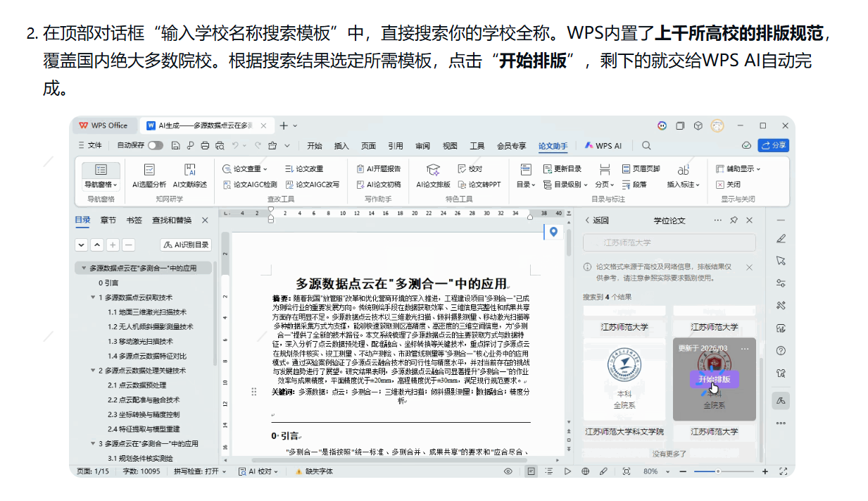Click the blue location marker icon on the page
The height and width of the screenshot is (501, 868).
click(554, 232)
